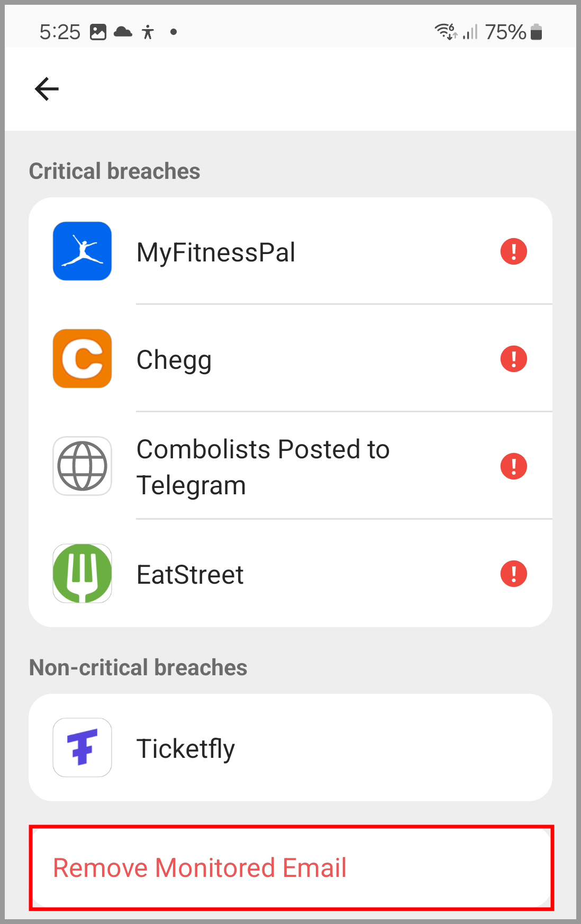Tap the Non-critical breaches section heading
Image resolution: width=581 pixels, height=924 pixels.
pyautogui.click(x=138, y=667)
